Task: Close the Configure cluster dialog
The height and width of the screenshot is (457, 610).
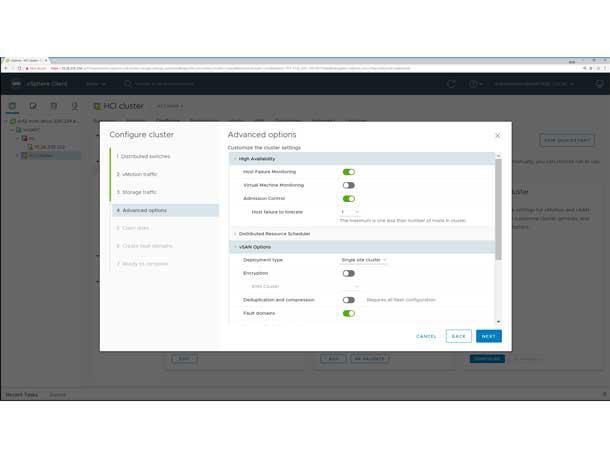Action: tap(497, 135)
